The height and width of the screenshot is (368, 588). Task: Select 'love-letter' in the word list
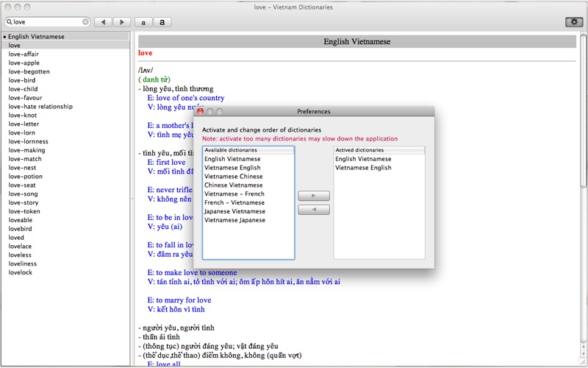tap(24, 124)
